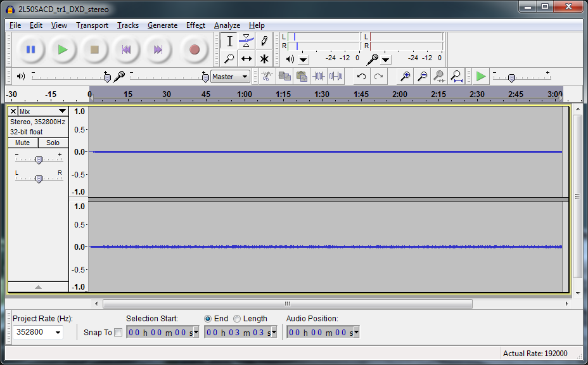Click the output meter speaker icon
This screenshot has height=365, width=588.
(x=290, y=59)
